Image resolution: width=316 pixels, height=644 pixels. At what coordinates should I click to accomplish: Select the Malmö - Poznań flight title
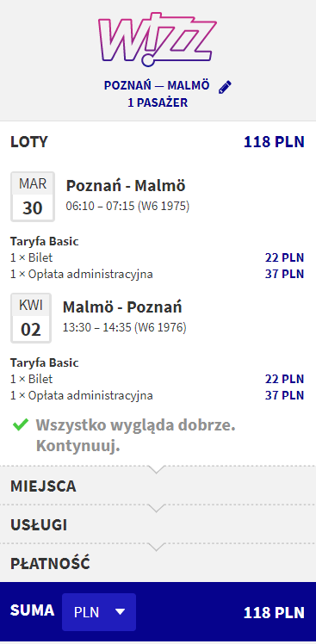point(122,307)
